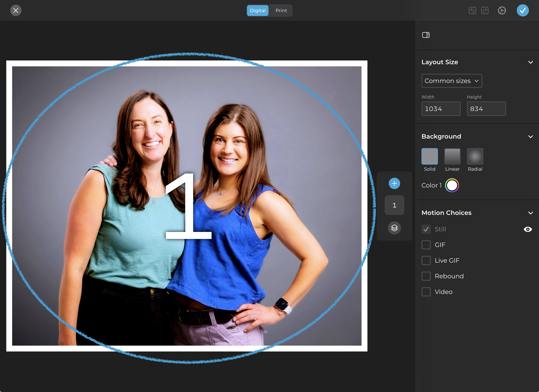539x392 pixels.
Task: Confirm with the blue checkmark icon
Action: coord(522,10)
